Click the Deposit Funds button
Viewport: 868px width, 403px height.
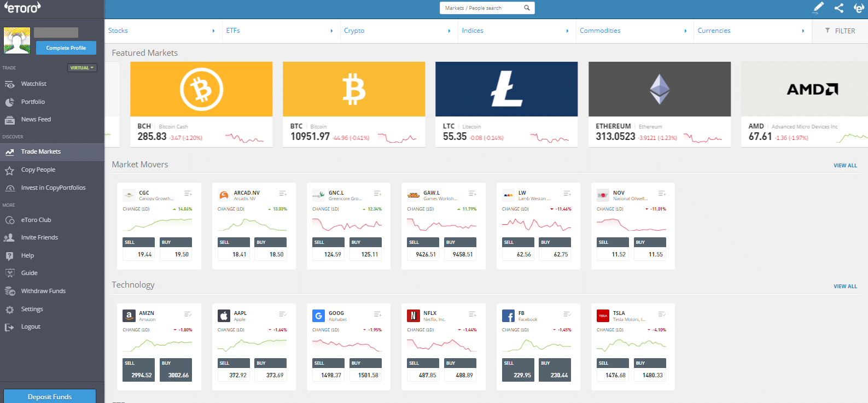click(50, 396)
